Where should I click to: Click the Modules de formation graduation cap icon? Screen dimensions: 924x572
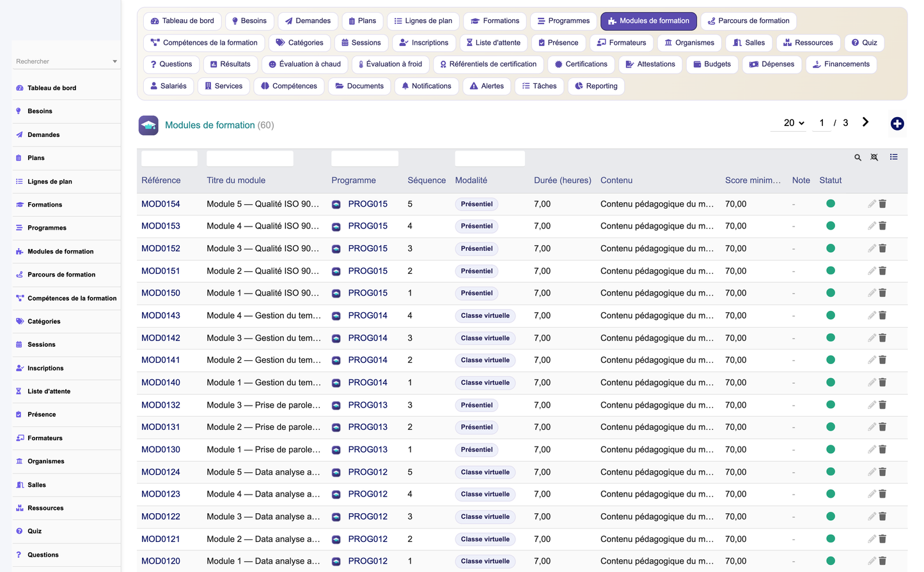(x=148, y=125)
